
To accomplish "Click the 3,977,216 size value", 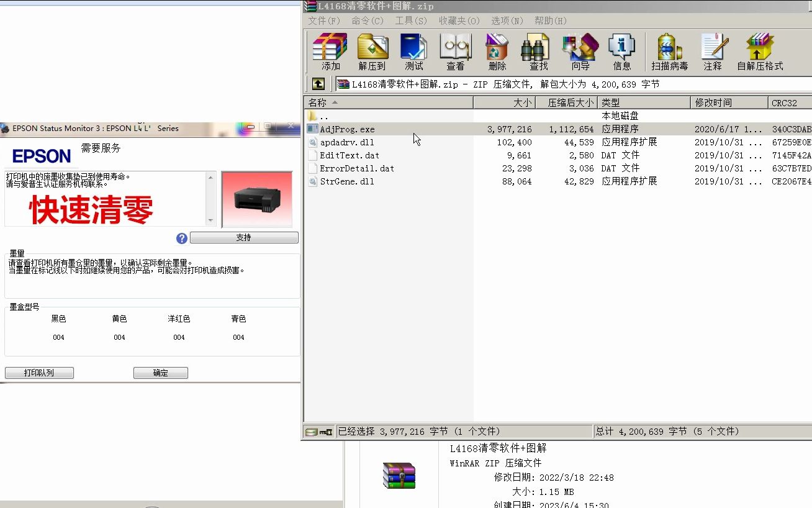I will pyautogui.click(x=510, y=129).
